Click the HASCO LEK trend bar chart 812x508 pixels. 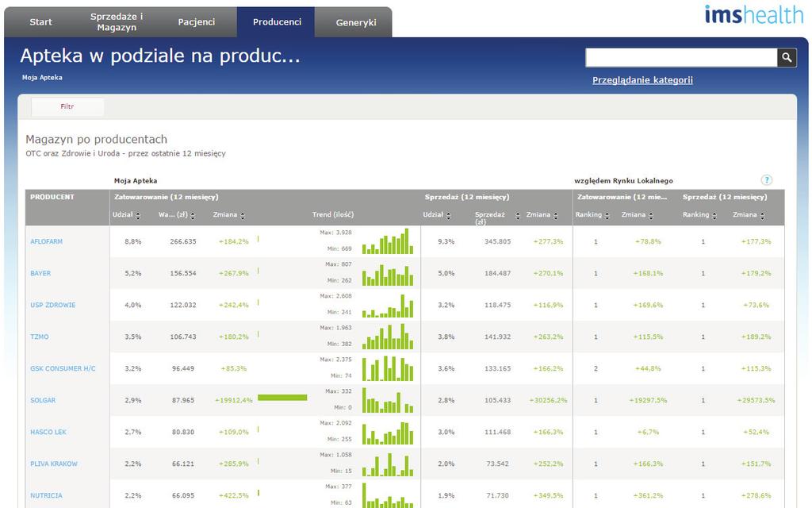coord(388,433)
